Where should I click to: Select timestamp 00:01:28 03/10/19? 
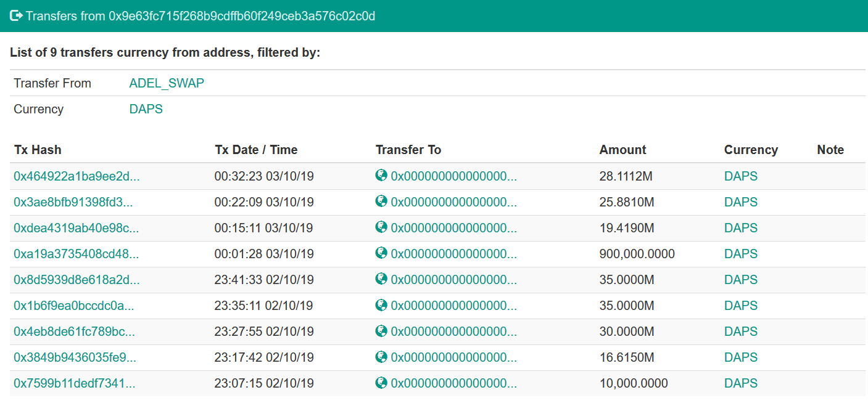coord(264,254)
